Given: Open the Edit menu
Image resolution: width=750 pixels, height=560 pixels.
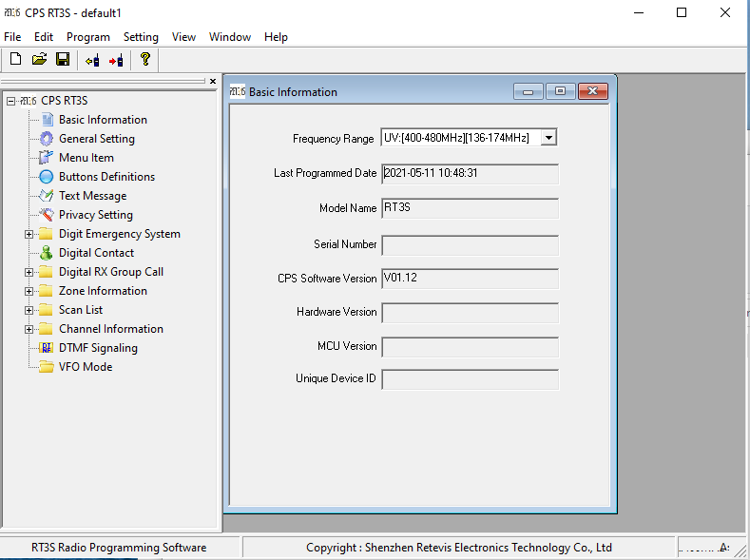Looking at the screenshot, I should click(x=44, y=37).
